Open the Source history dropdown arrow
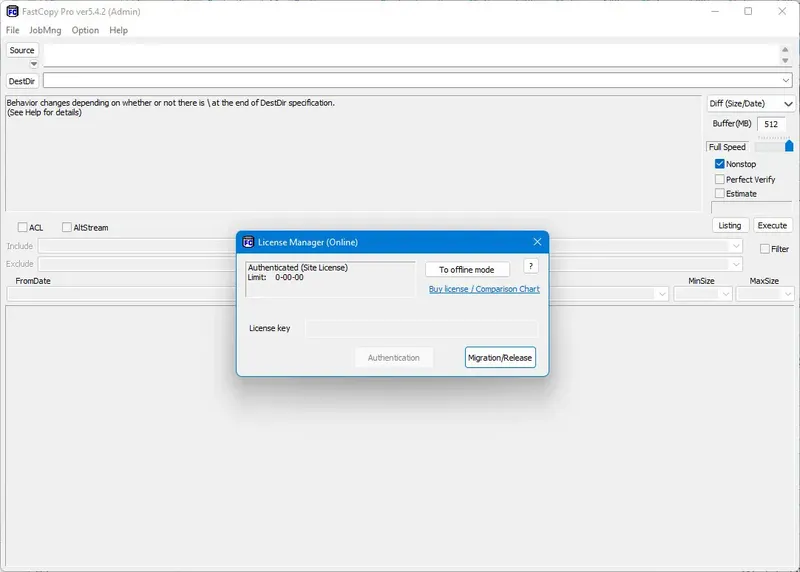The height and width of the screenshot is (572, 800). tap(34, 64)
